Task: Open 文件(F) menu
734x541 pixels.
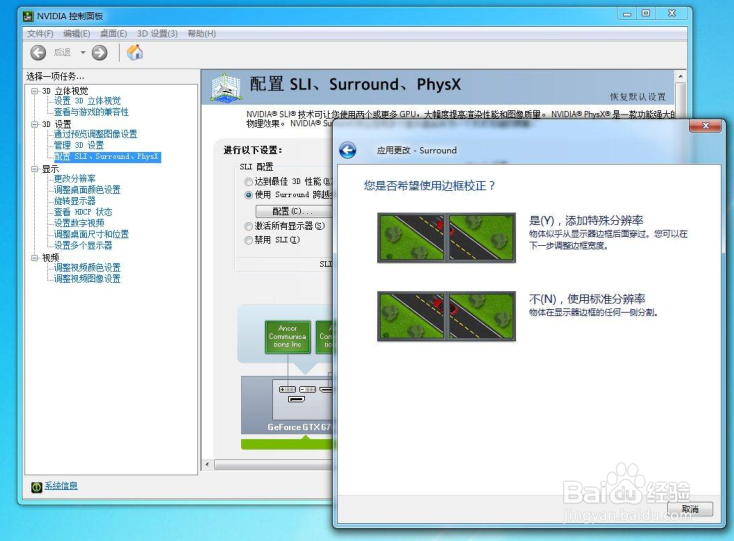Action: tap(40, 34)
